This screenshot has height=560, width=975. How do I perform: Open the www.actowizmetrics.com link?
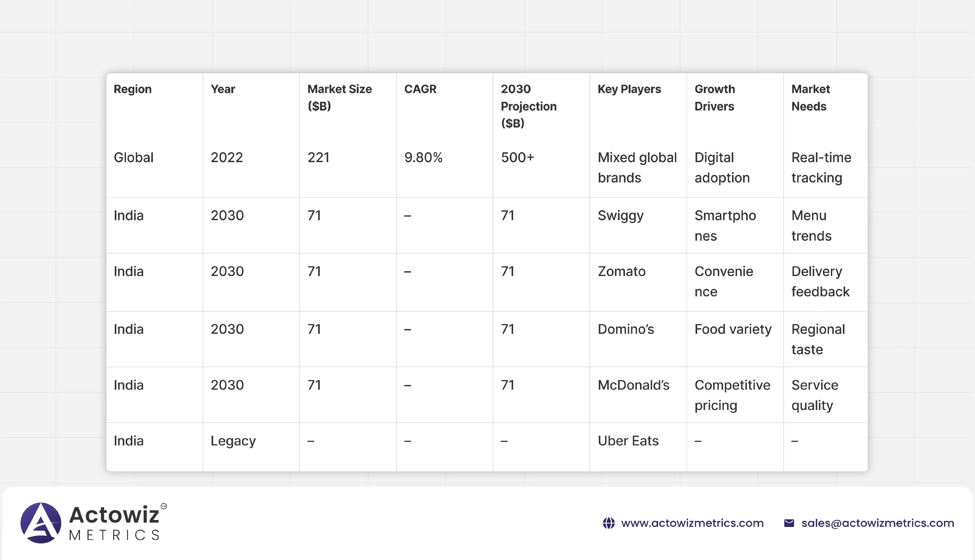[692, 523]
